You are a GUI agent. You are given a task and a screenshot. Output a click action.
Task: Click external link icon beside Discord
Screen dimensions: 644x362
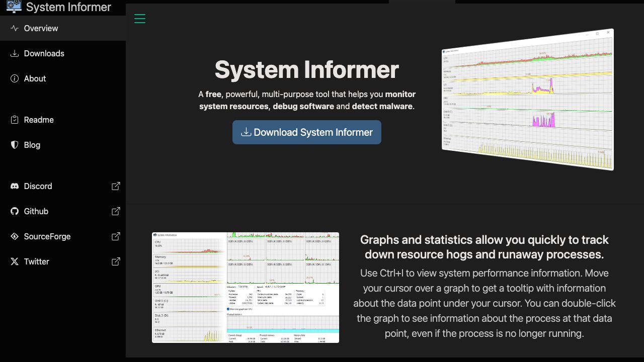click(116, 186)
